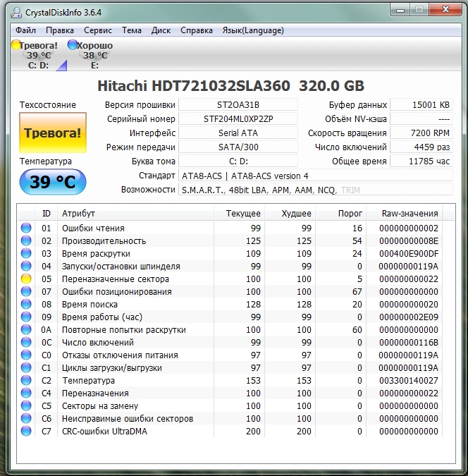Click status icon of Число включений 0C row

[26, 343]
